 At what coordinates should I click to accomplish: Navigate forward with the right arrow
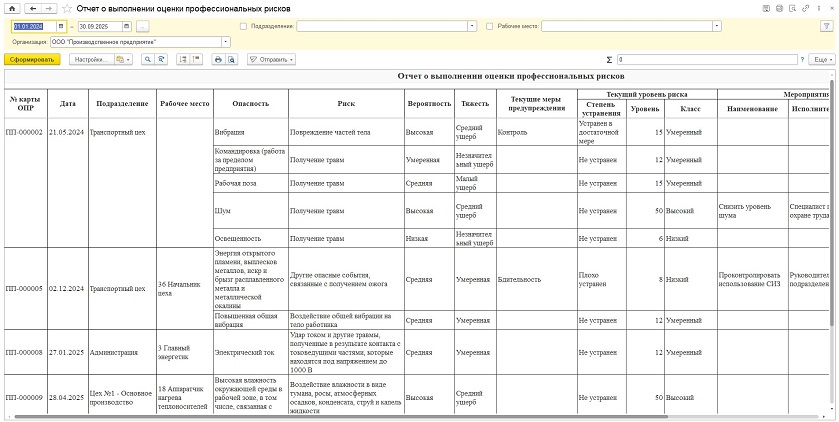[x=49, y=9]
